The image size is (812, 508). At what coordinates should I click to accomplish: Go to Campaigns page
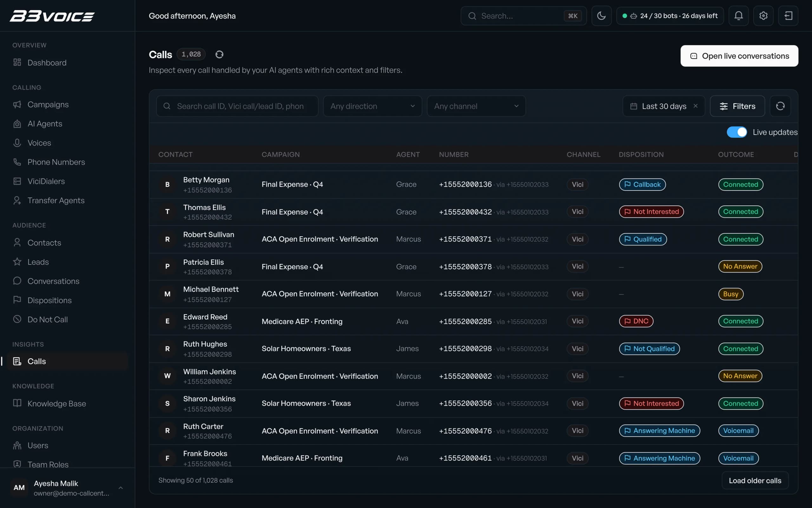tap(67, 104)
